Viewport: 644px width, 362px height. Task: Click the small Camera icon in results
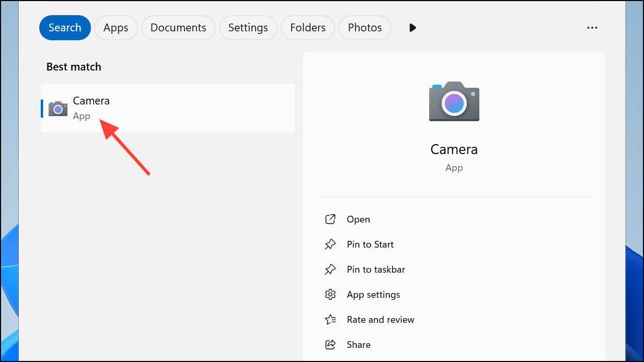[x=58, y=109]
